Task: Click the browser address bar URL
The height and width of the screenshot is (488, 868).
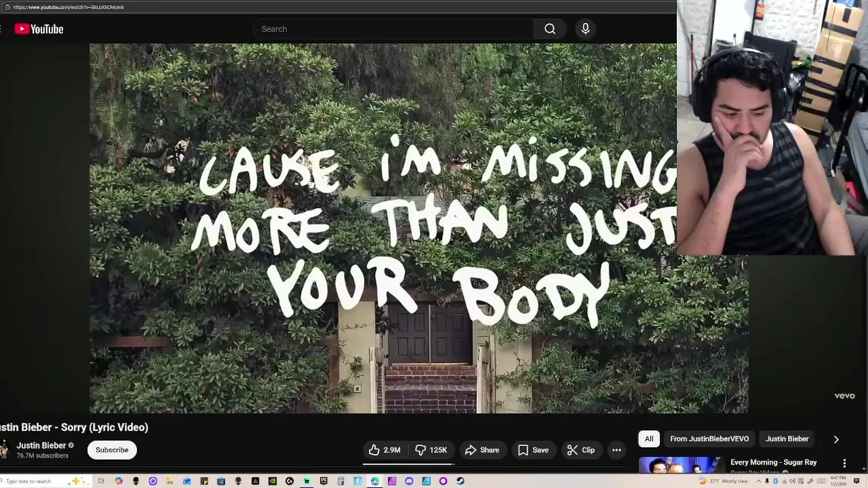Action: coord(68,7)
